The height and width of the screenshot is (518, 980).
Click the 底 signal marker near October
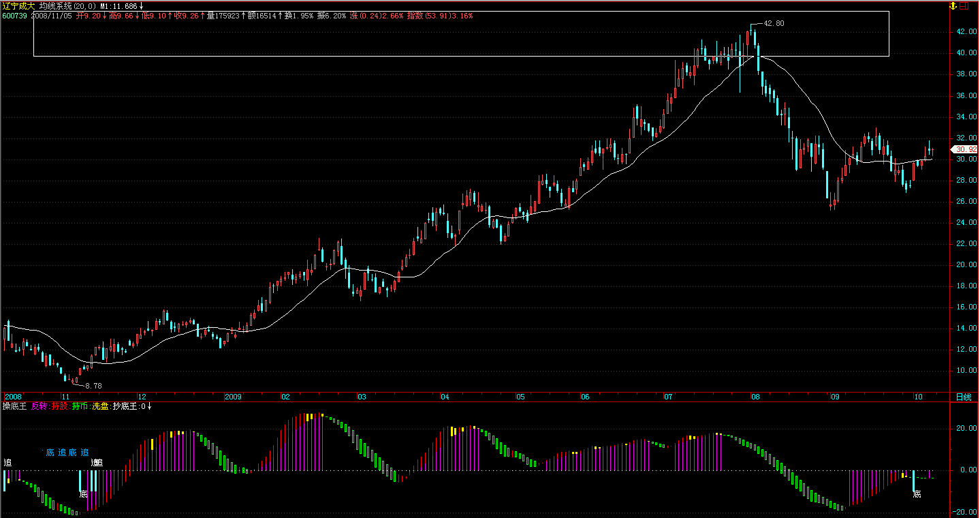[x=917, y=494]
